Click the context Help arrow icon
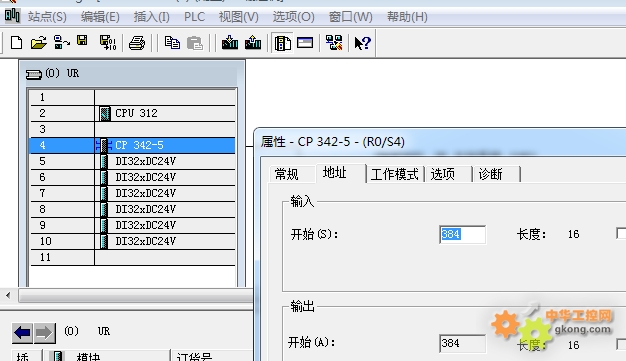This screenshot has width=626, height=361. [x=363, y=43]
